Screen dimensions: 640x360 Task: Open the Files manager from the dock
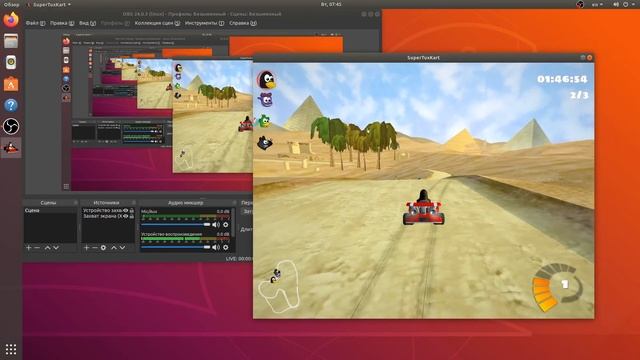[11, 41]
